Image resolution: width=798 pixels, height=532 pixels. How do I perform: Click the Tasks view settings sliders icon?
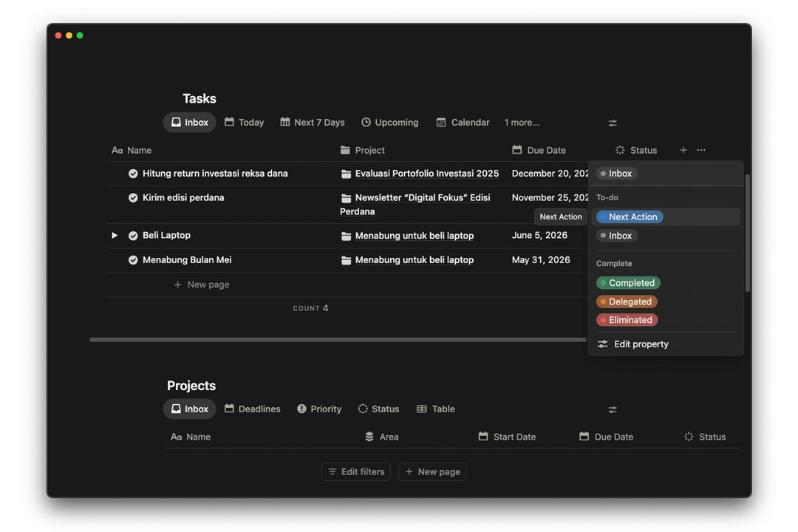(x=613, y=123)
